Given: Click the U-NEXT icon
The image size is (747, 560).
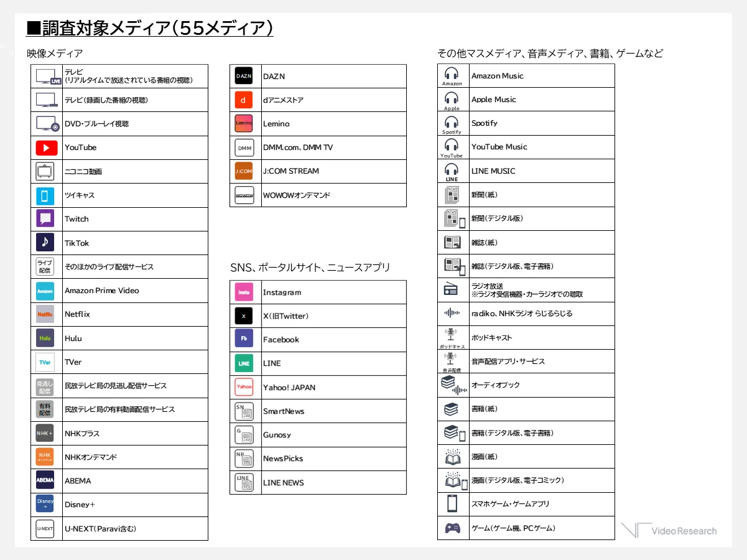Looking at the screenshot, I should [x=45, y=528].
